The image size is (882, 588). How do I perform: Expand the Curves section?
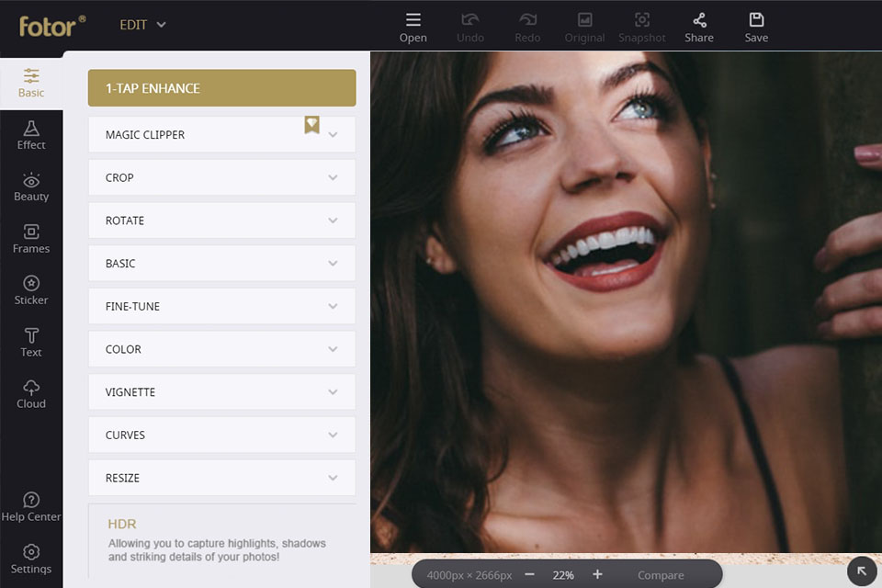coord(220,435)
